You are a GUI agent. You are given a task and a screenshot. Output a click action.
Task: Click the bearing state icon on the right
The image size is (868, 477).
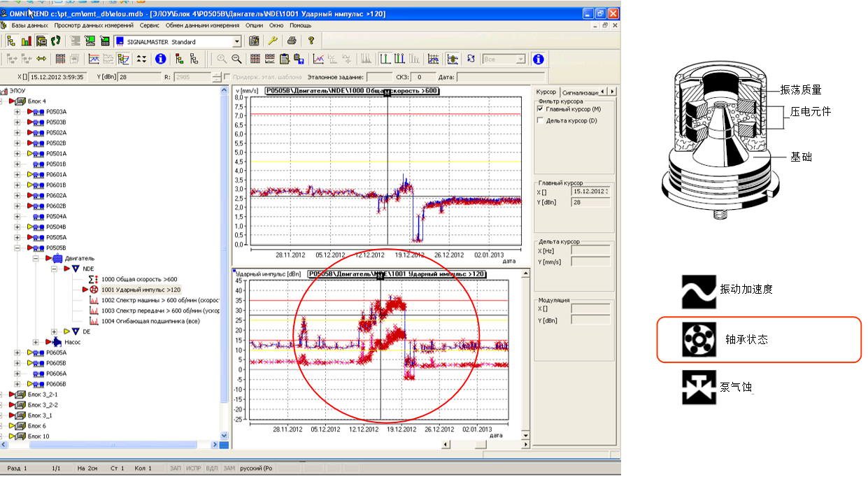(699, 339)
